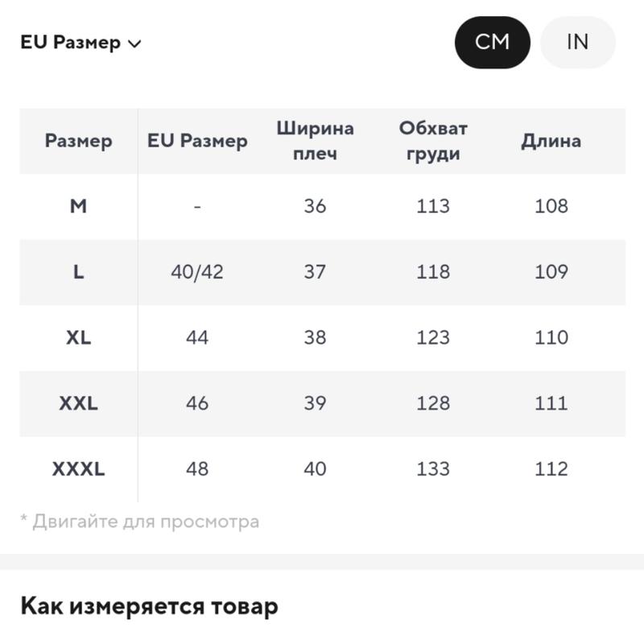Image resolution: width=644 pixels, height=644 pixels.
Task: Switch units to CM
Action: (x=492, y=43)
